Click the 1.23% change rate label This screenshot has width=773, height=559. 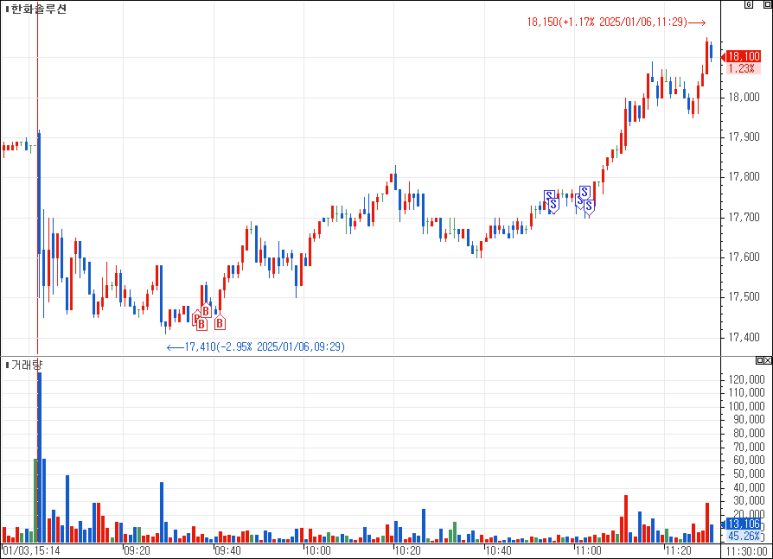(741, 69)
